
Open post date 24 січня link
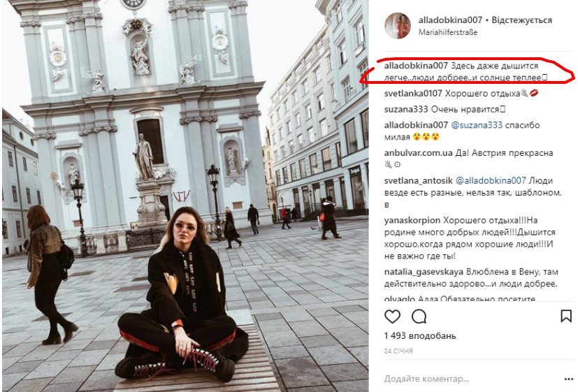pyautogui.click(x=398, y=351)
